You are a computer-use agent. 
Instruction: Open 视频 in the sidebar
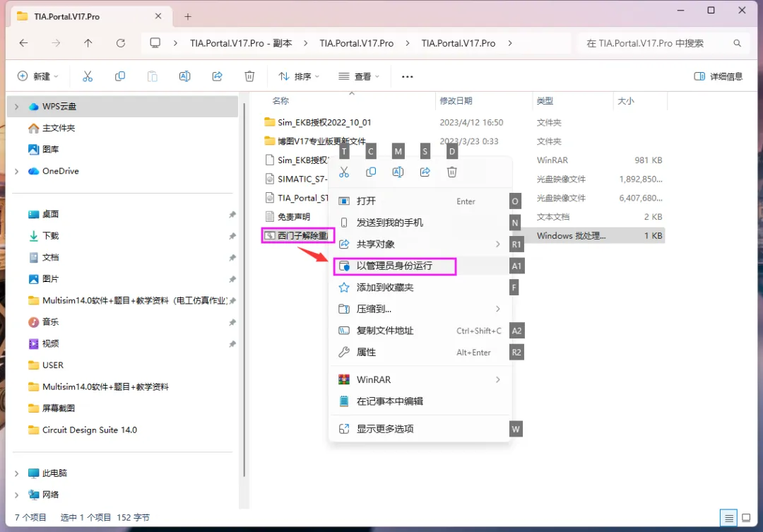pos(43,343)
